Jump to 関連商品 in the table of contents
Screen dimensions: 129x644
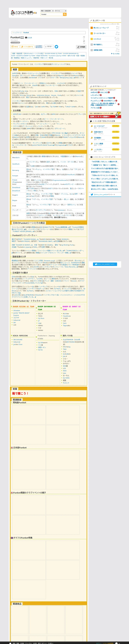tap(17, 58)
